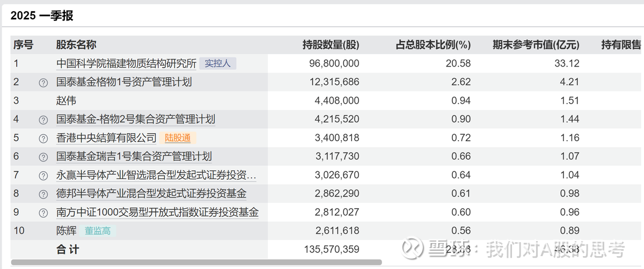Screen dimensions: 644x269
Task: Select shareholder name 赵伟
Action: 67,101
